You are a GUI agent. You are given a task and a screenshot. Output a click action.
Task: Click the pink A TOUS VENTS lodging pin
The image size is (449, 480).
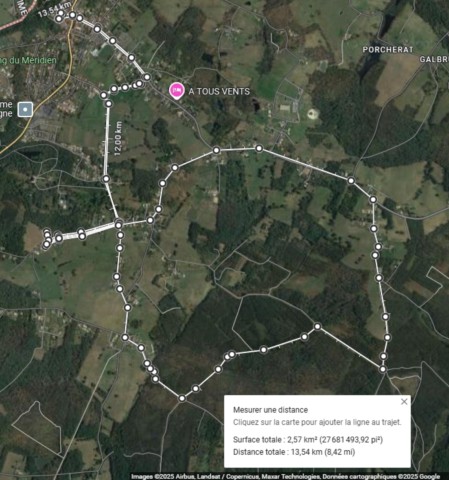pos(177,91)
